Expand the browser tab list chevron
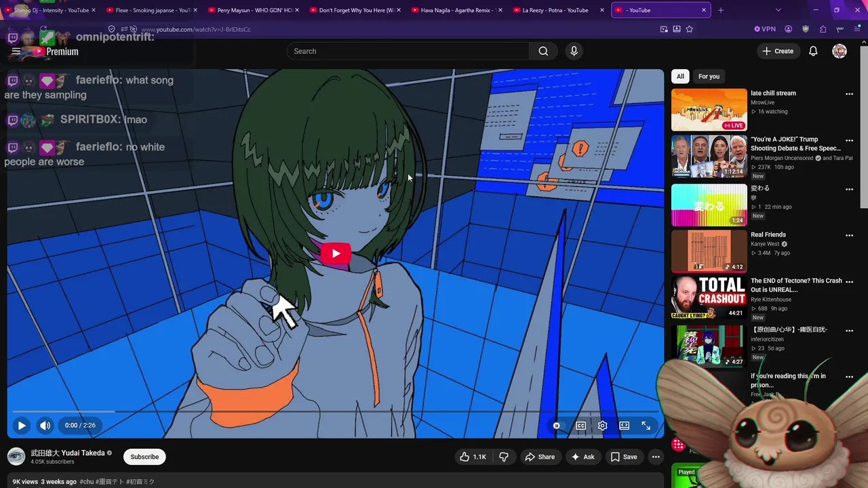 click(x=778, y=10)
